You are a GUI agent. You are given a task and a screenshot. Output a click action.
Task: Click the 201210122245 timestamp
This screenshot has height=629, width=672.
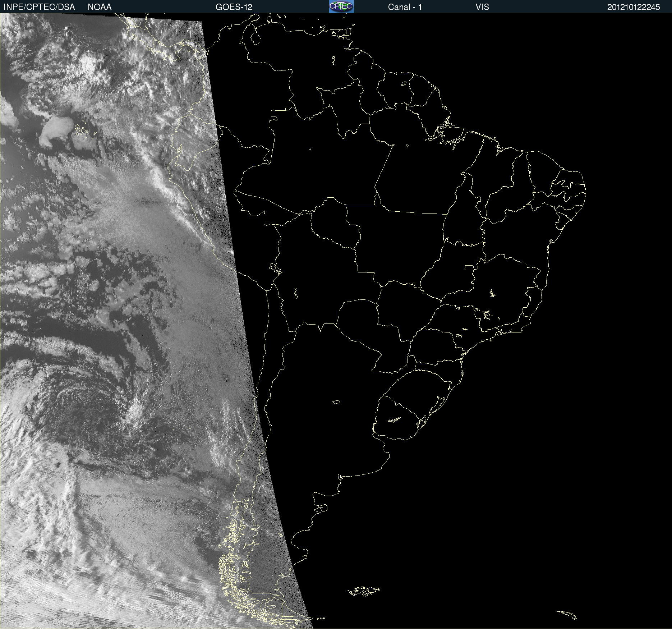[x=634, y=7]
